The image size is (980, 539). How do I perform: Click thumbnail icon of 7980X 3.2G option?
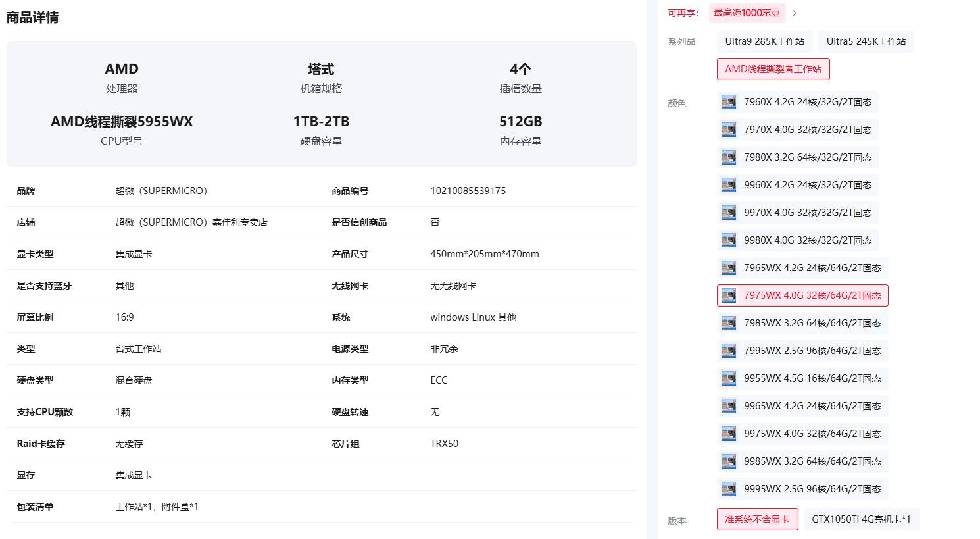728,157
